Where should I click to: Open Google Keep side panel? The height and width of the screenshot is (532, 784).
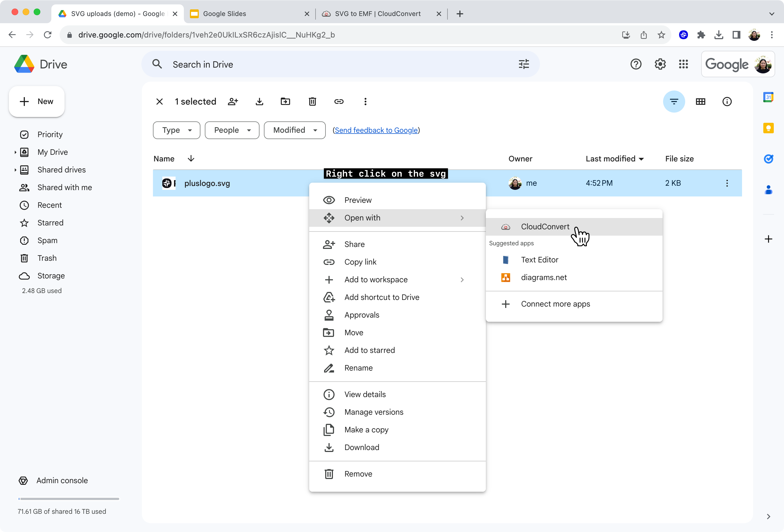(x=768, y=128)
